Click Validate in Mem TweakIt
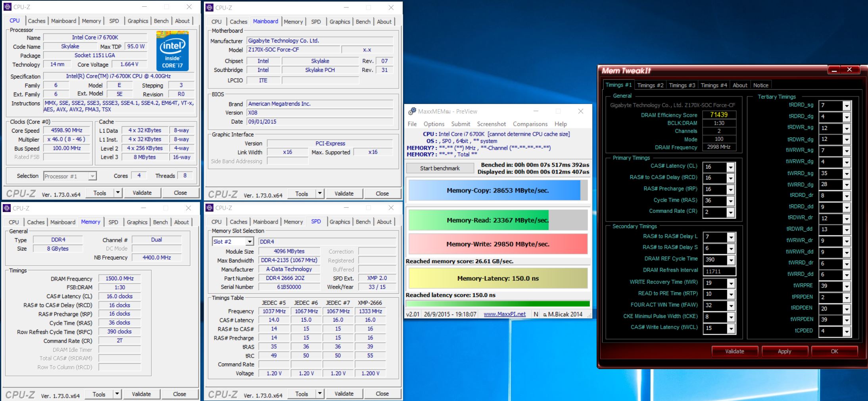The image size is (868, 401). click(735, 351)
